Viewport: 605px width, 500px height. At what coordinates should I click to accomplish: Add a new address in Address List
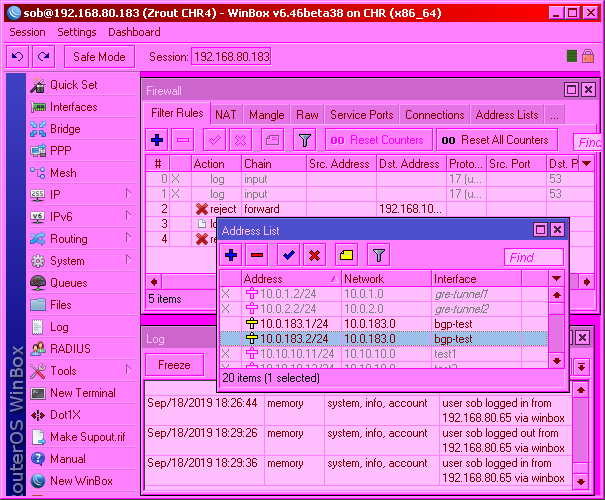point(231,255)
